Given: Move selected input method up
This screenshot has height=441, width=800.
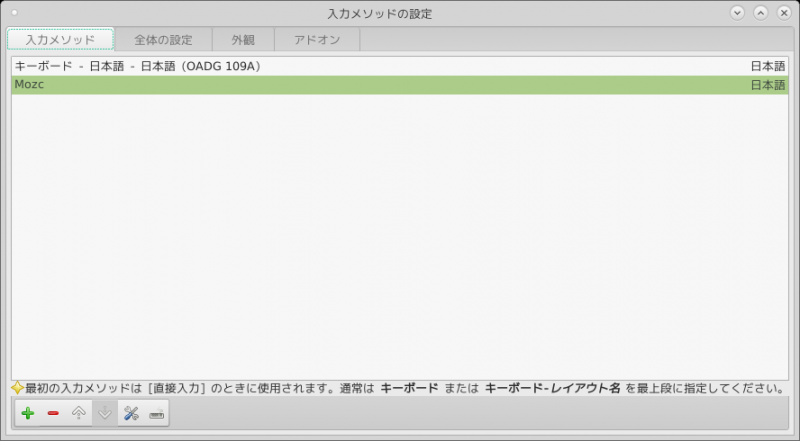Looking at the screenshot, I should click(x=79, y=413).
